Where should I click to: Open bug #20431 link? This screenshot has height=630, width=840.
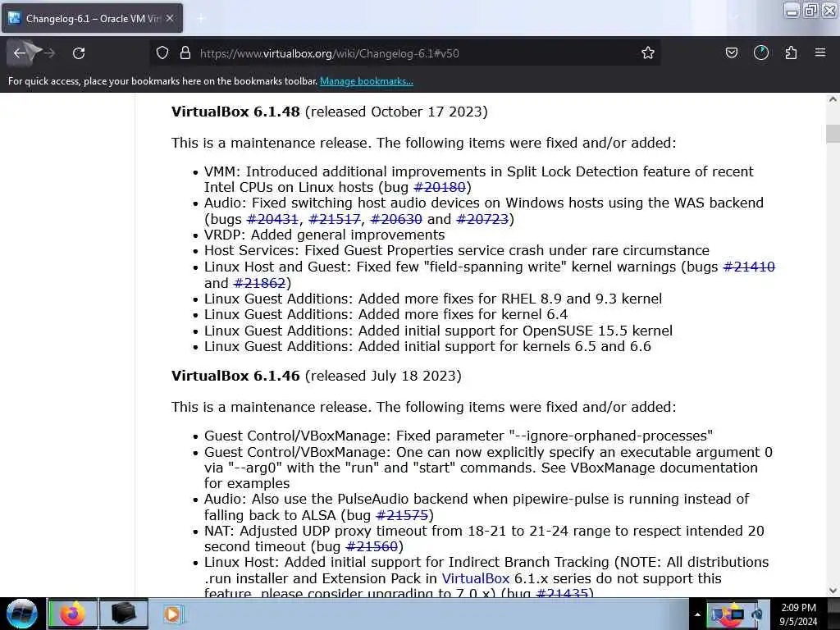[272, 219]
